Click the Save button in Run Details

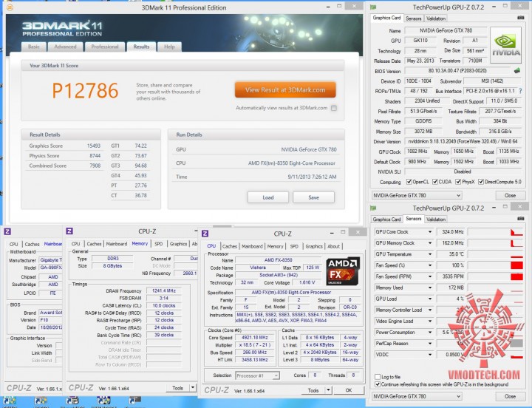coord(313,197)
